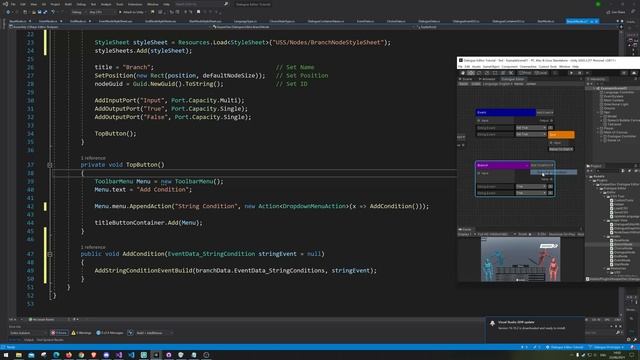The image size is (640, 360).
Task: Open the Window menu in Unity
Action: (564, 67)
